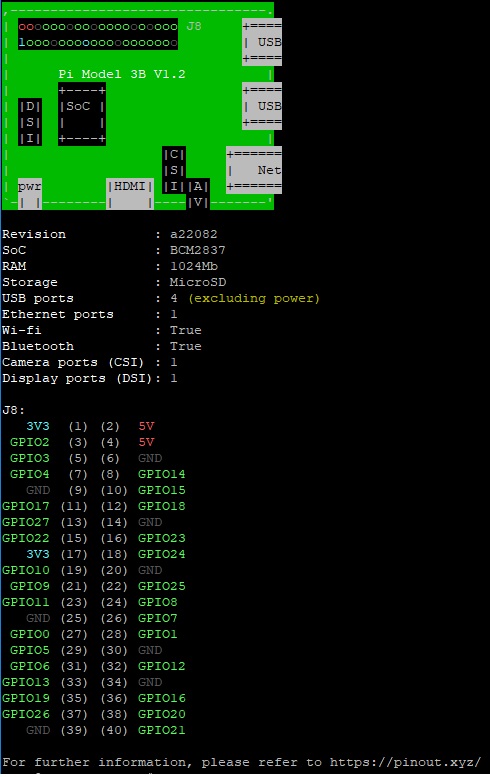Click the GPIO2 pin label
Screen dimensions: 490x777
pos(30,442)
